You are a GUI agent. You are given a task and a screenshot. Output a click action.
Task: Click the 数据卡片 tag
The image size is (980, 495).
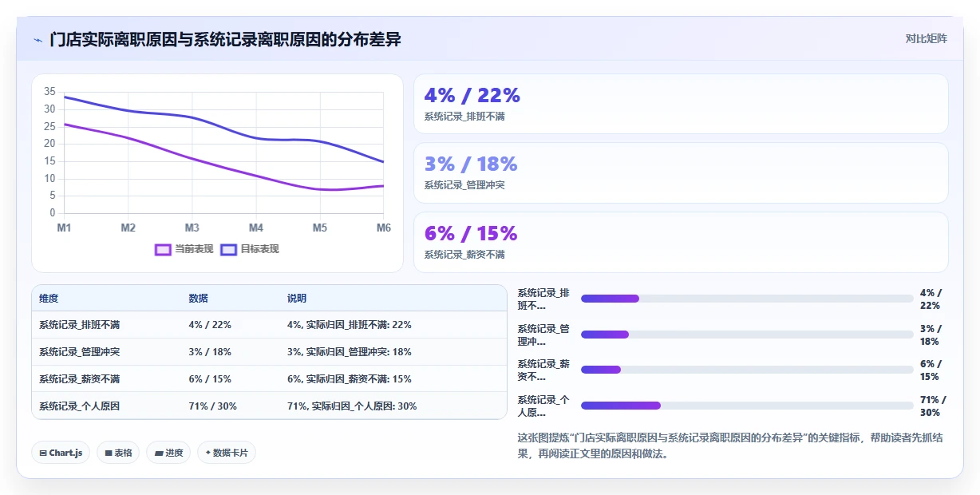227,453
